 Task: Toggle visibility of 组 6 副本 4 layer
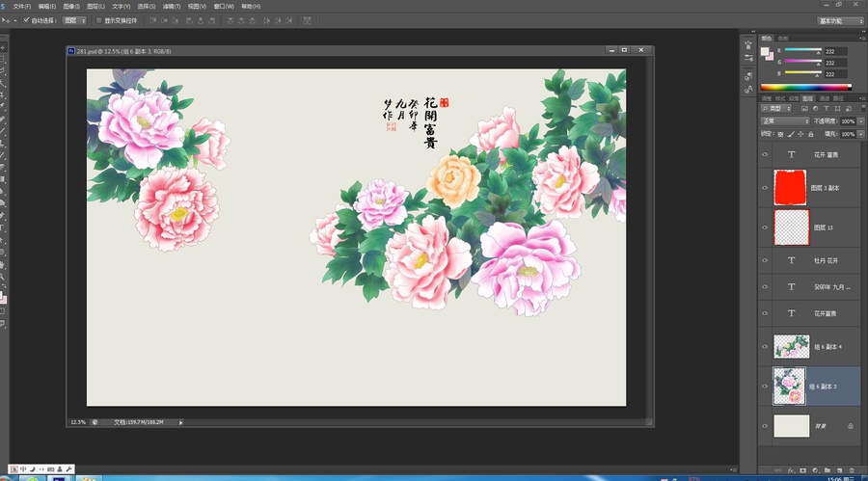(765, 346)
